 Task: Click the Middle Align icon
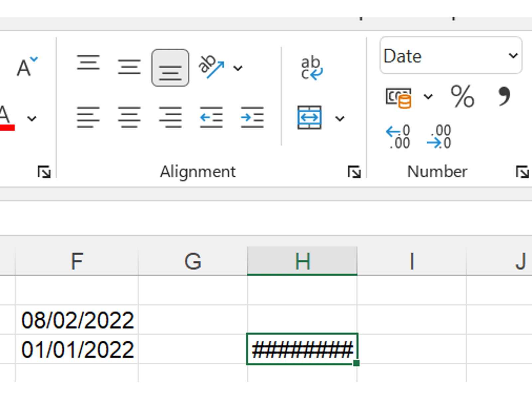tap(129, 66)
